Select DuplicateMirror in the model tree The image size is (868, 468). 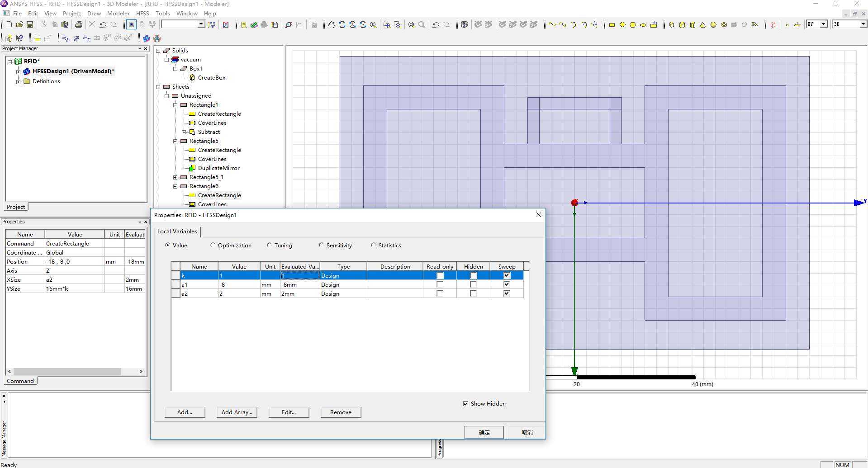(219, 168)
